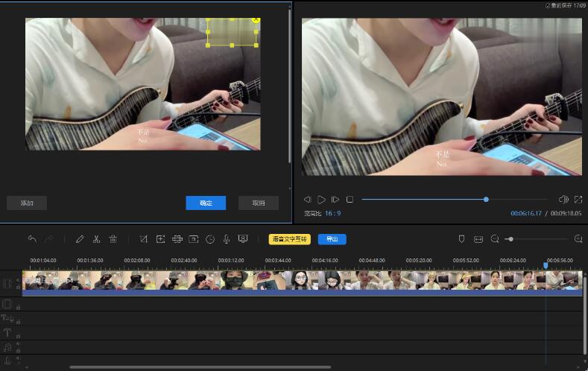Split the clip with the scissors icon
588x371 pixels.
(x=96, y=238)
